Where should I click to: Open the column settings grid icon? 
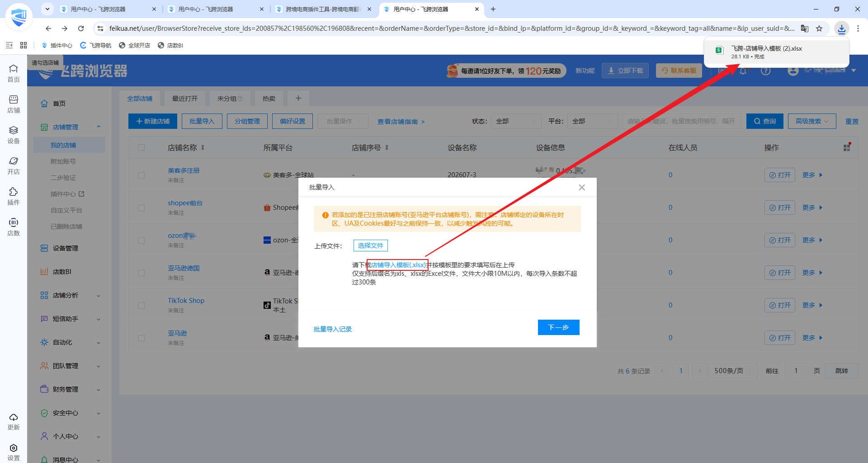pos(847,147)
